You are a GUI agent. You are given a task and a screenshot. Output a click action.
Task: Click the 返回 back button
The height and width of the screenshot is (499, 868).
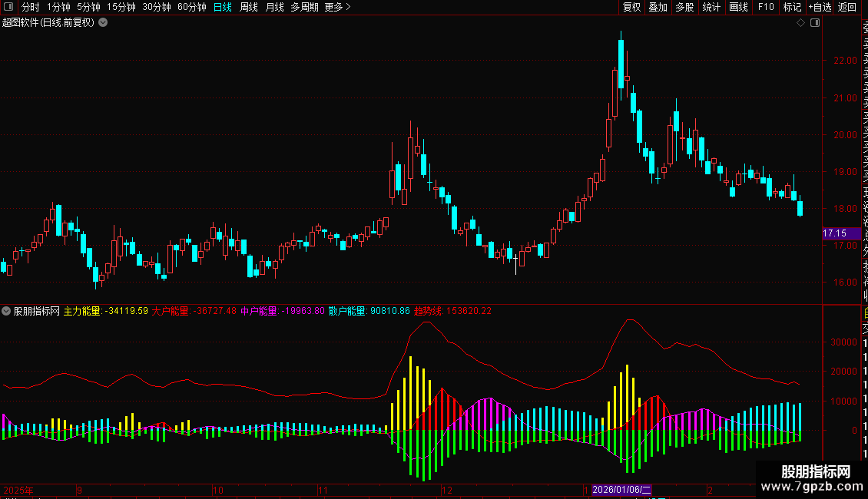pyautogui.click(x=847, y=7)
